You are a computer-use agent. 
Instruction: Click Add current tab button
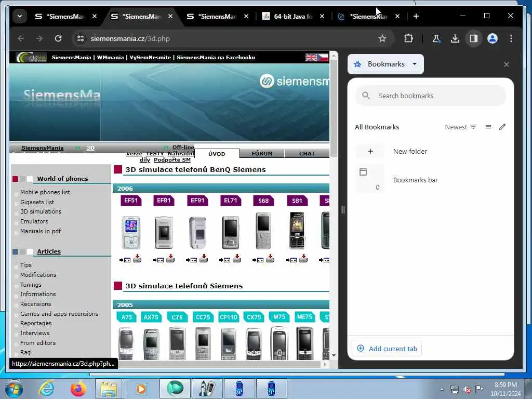(x=387, y=349)
